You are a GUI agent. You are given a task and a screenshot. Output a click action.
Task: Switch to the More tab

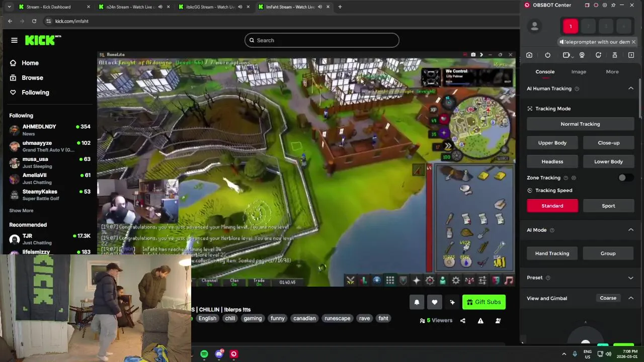[x=612, y=72]
